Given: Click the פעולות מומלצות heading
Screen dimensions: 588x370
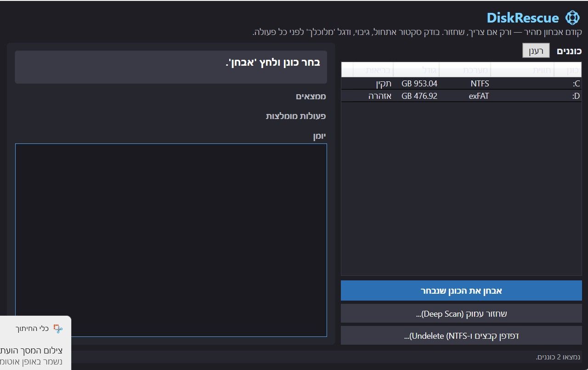Looking at the screenshot, I should pyautogui.click(x=296, y=116).
